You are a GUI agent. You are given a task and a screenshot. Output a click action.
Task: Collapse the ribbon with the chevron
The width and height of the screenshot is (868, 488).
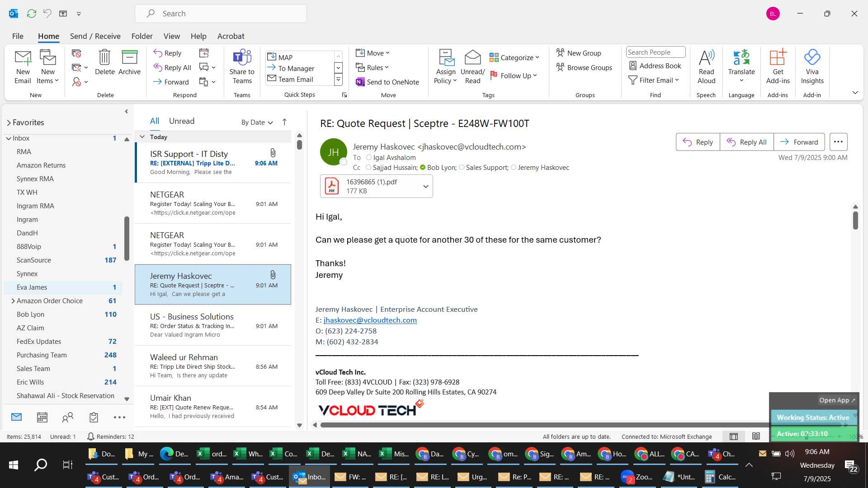coord(855,93)
